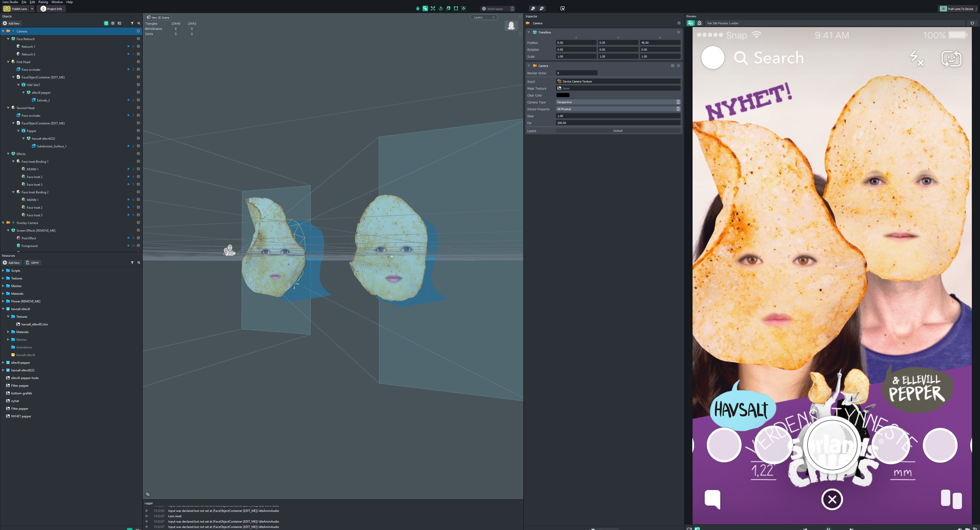Choose the Rotate tool

click(441, 8)
